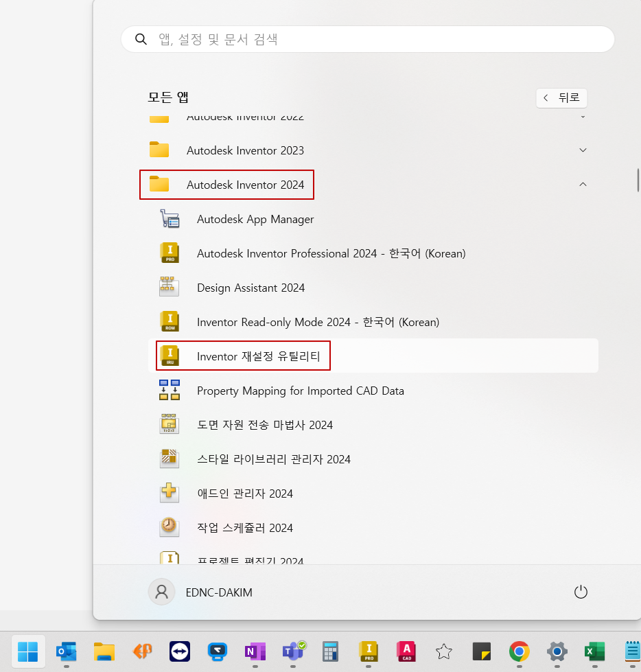Open Excel from the taskbar
This screenshot has width=641, height=672.
[x=595, y=651]
